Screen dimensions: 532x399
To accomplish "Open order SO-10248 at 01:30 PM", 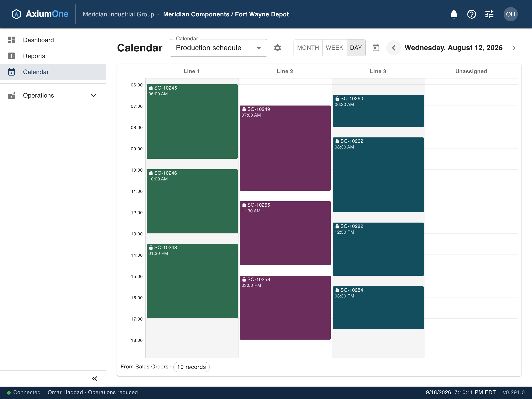I will pyautogui.click(x=192, y=281).
